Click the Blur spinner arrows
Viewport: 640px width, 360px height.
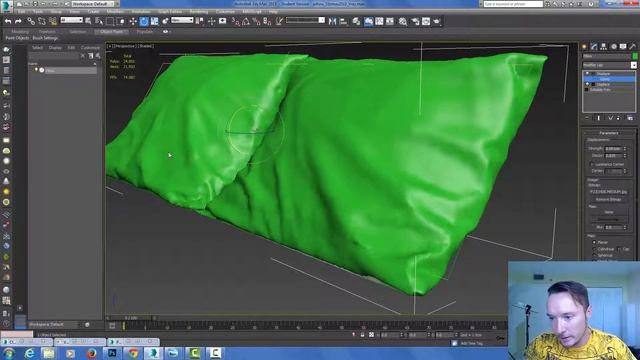[625, 227]
